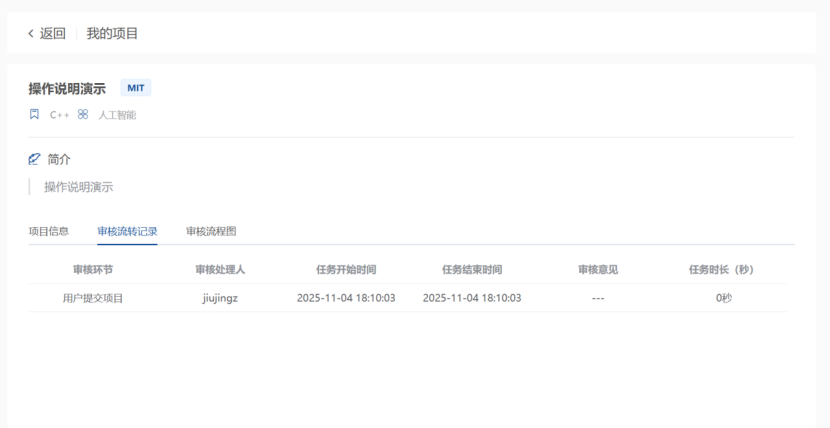Click the 任务时长(秒) column header
The height and width of the screenshot is (428, 830).
(x=721, y=270)
